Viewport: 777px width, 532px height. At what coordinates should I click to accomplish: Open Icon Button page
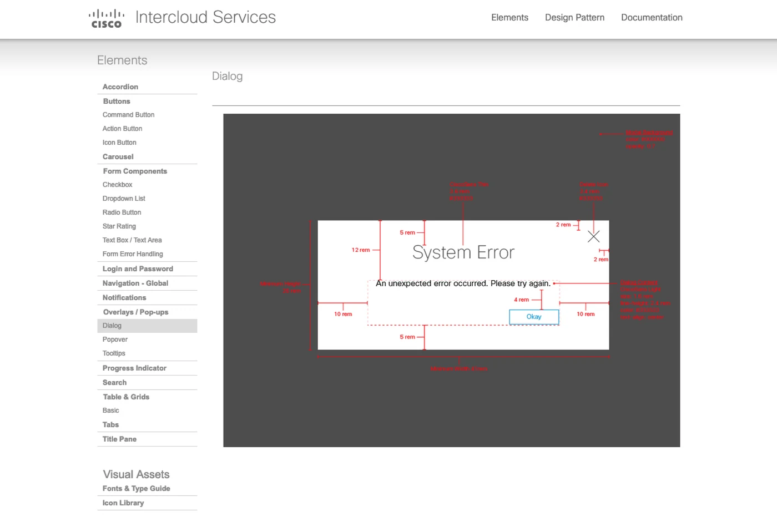(x=119, y=143)
